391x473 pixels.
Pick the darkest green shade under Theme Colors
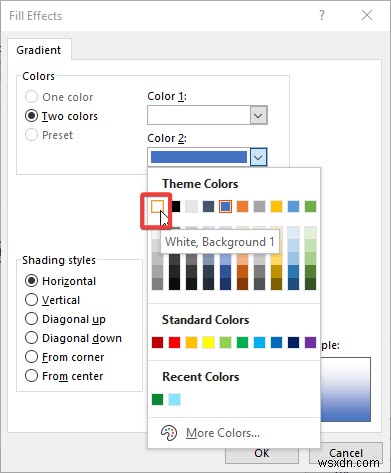310,284
